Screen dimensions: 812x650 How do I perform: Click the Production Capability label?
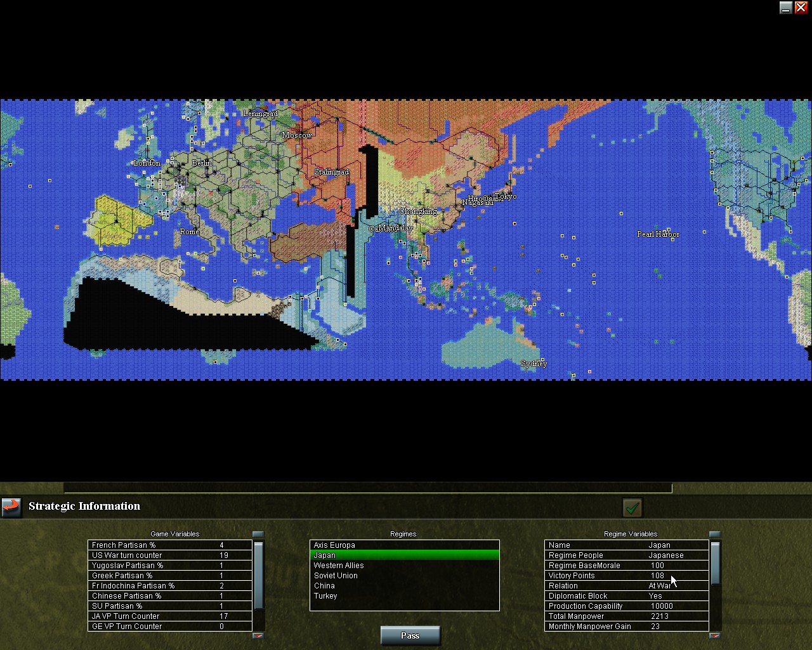[586, 606]
